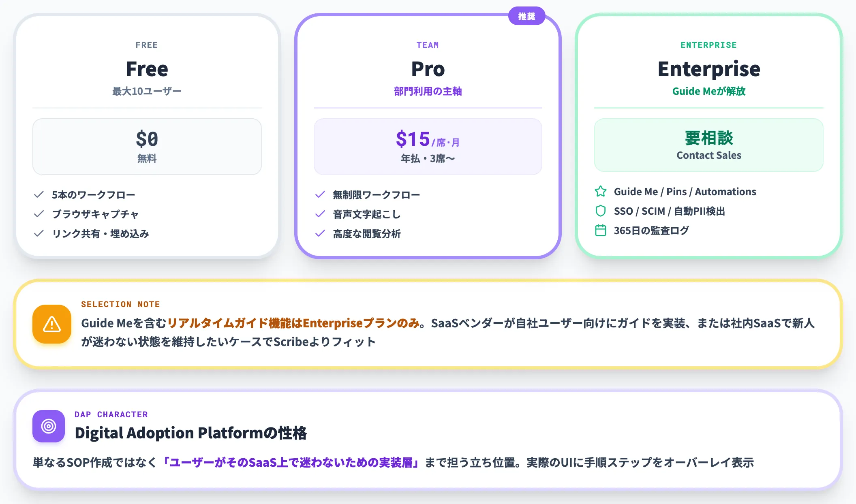Click purple quote ユーザーがそのSaaS上で迷わないための実装層

(291, 462)
